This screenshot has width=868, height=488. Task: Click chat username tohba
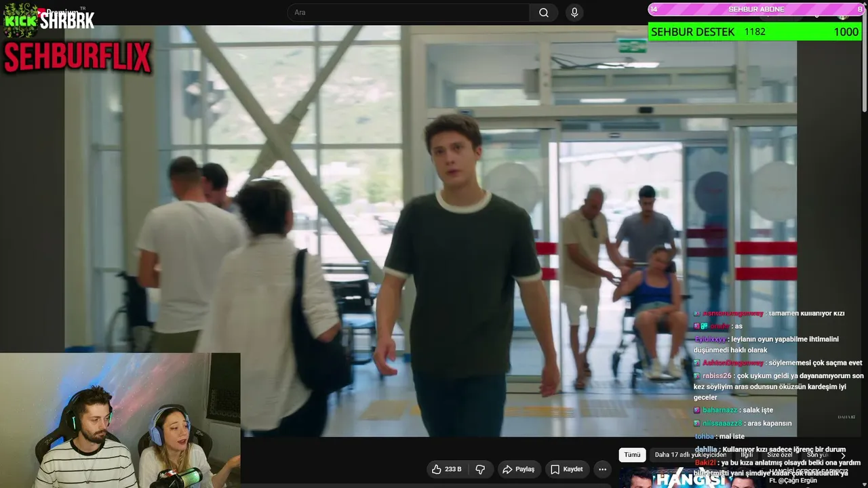(x=705, y=436)
